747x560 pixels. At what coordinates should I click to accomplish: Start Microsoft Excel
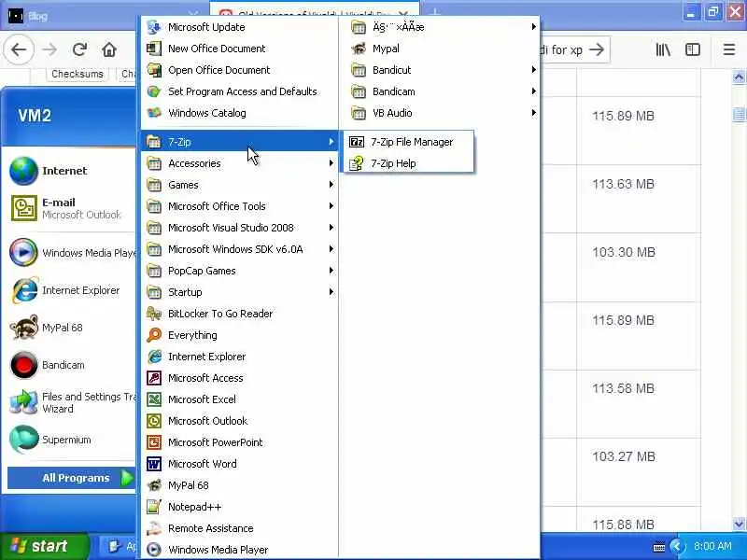coord(240,399)
